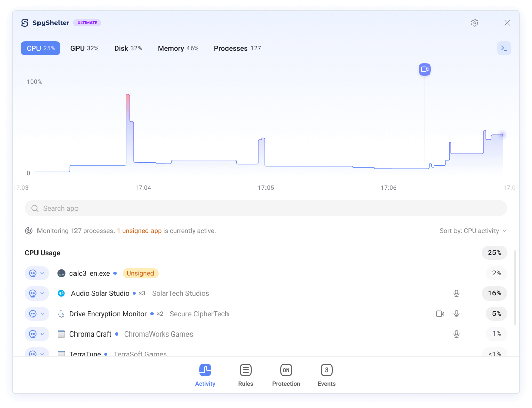Image resolution: width=532 pixels, height=408 pixels.
Task: Click the '1 unsigned app' link
Action: click(x=139, y=231)
